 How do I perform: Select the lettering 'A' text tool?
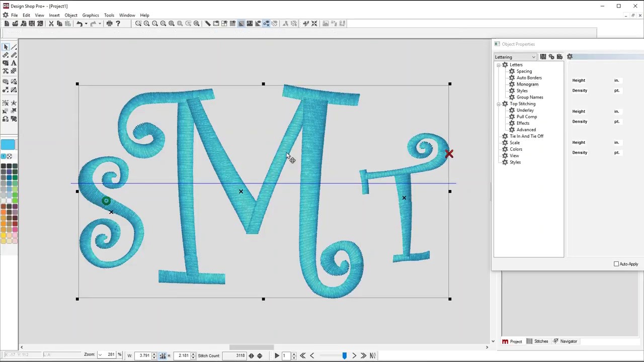tap(14, 63)
